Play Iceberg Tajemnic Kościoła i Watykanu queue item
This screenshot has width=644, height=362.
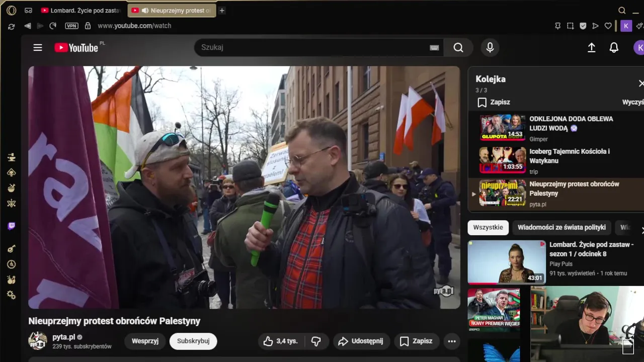(x=556, y=161)
